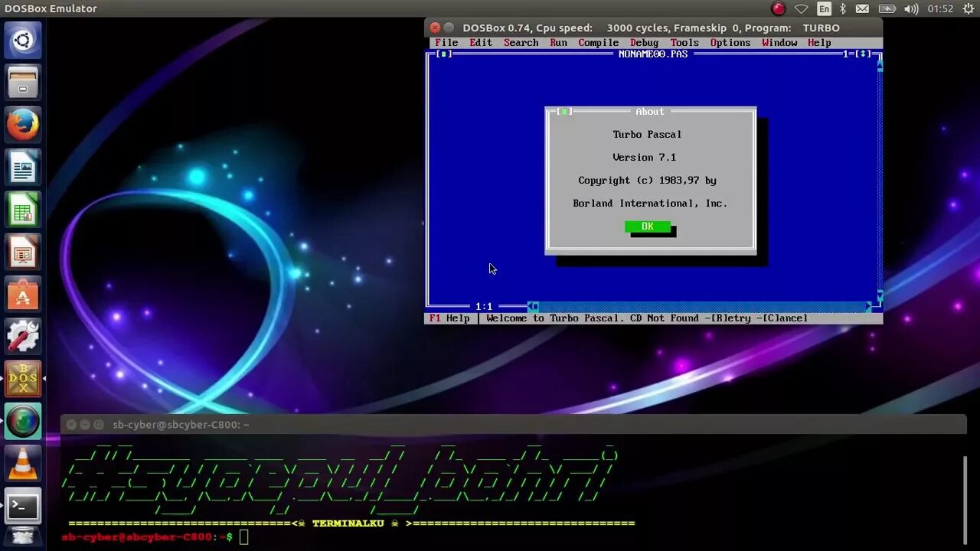
Task: Launch the Files manager from the dock
Action: click(x=23, y=82)
